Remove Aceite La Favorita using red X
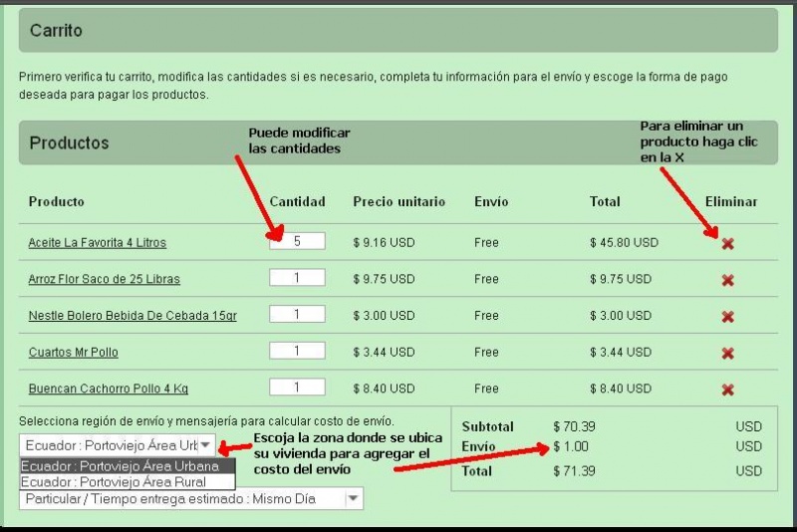 coord(727,243)
